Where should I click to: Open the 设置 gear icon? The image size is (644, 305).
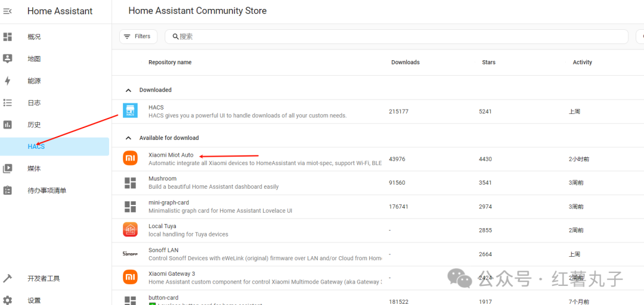point(7,300)
